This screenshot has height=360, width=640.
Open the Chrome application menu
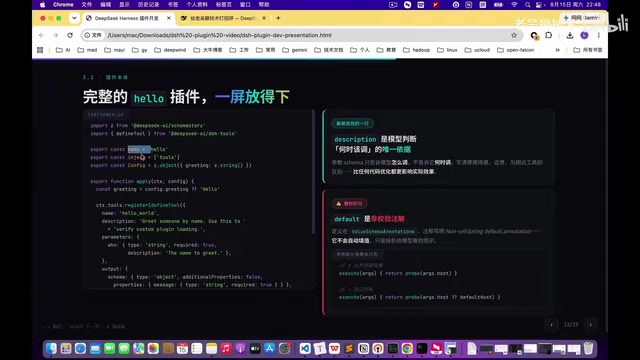click(x=63, y=4)
